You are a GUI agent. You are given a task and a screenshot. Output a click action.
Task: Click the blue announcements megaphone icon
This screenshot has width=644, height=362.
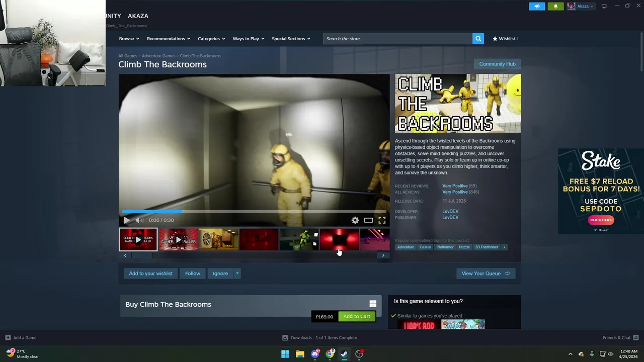(537, 6)
